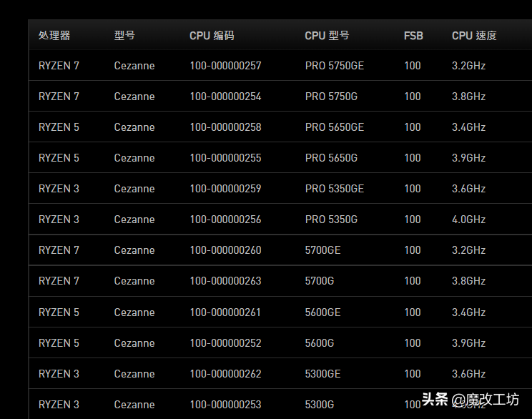Click the PRO 5350GE model cell

click(x=335, y=189)
